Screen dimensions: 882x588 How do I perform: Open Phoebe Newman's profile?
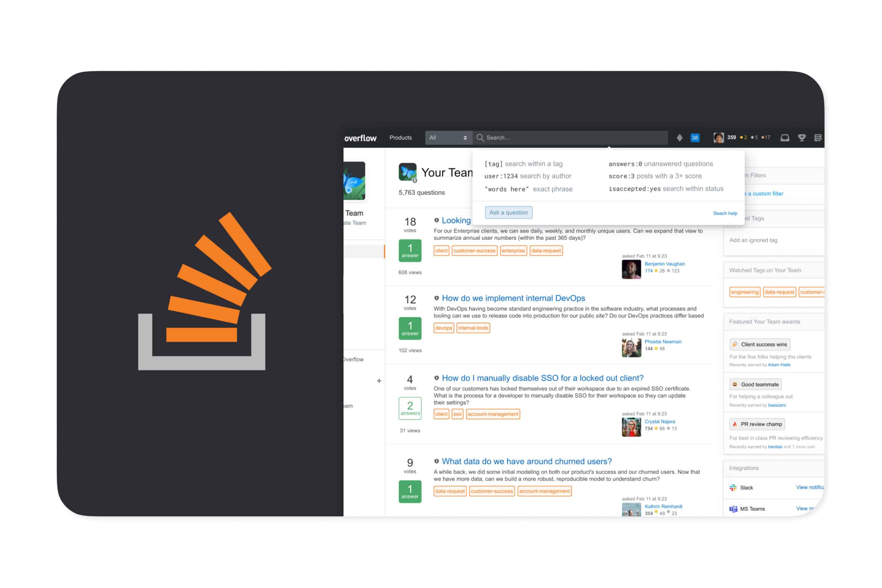tap(663, 342)
